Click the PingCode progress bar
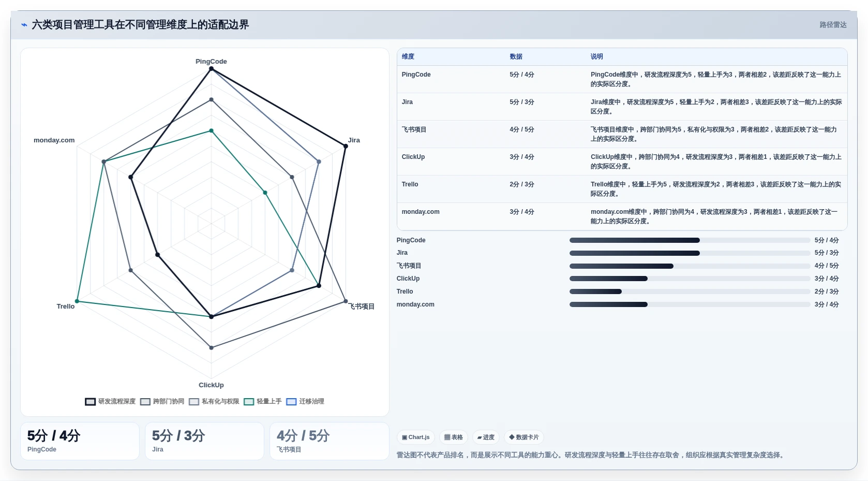The height and width of the screenshot is (481, 868). pyautogui.click(x=690, y=240)
